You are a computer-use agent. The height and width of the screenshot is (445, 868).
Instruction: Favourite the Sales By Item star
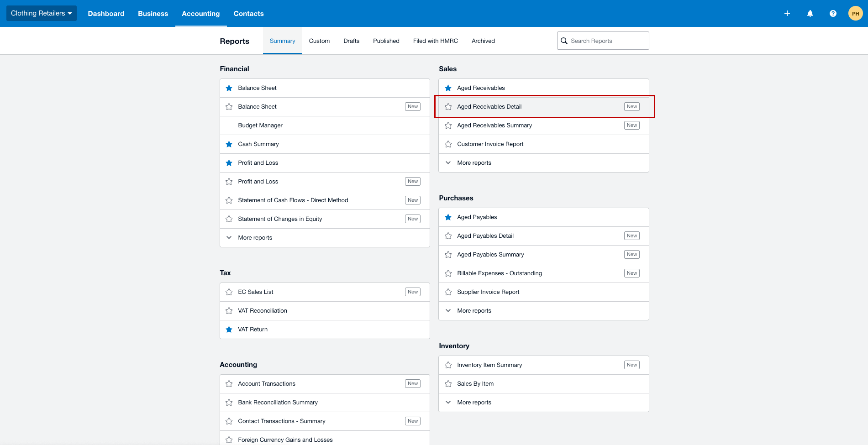(448, 384)
